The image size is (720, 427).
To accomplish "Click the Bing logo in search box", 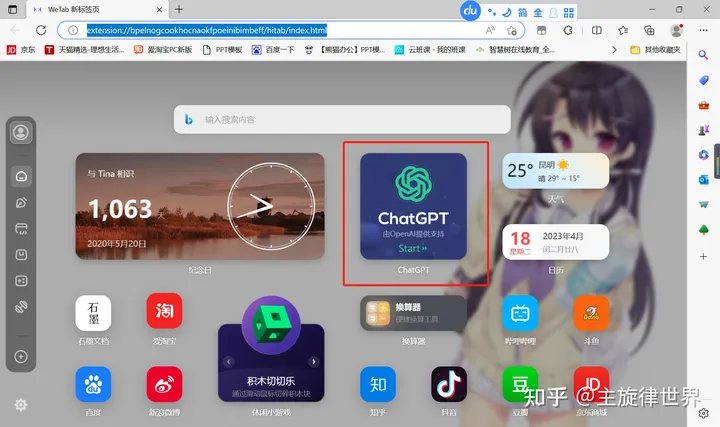I will coord(189,119).
